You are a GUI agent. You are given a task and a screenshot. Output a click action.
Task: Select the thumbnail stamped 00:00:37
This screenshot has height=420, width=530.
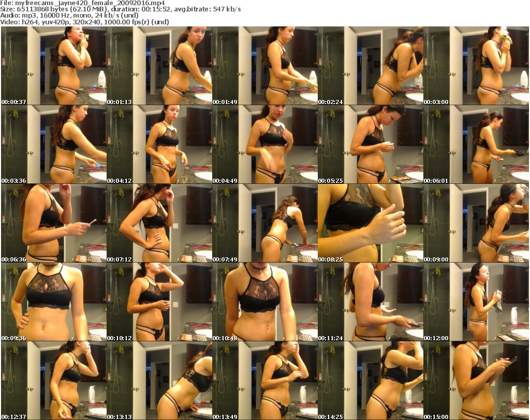pyautogui.click(x=54, y=66)
